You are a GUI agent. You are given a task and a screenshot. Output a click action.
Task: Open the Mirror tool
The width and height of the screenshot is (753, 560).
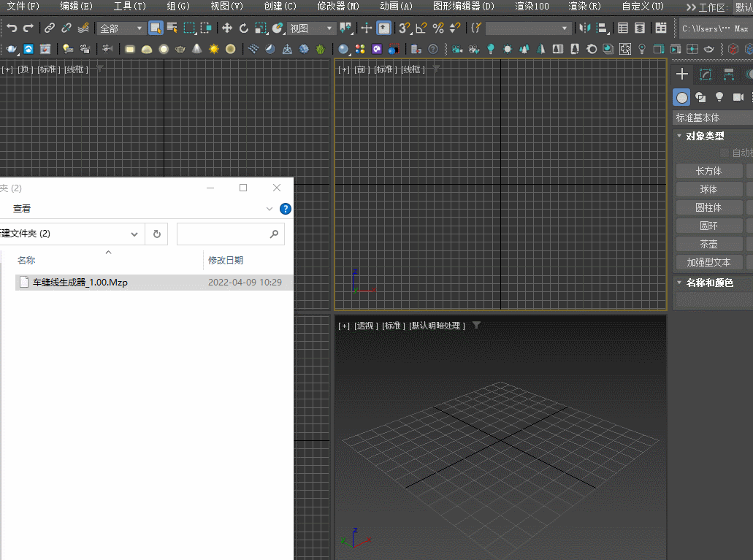tap(585, 28)
